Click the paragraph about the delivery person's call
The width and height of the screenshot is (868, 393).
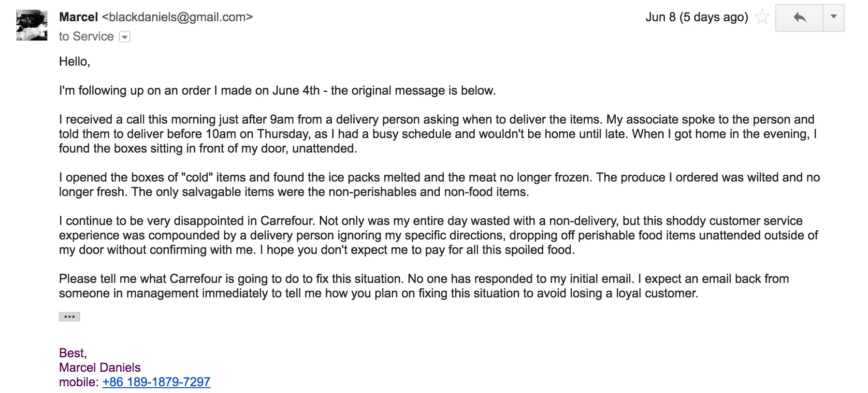point(437,134)
